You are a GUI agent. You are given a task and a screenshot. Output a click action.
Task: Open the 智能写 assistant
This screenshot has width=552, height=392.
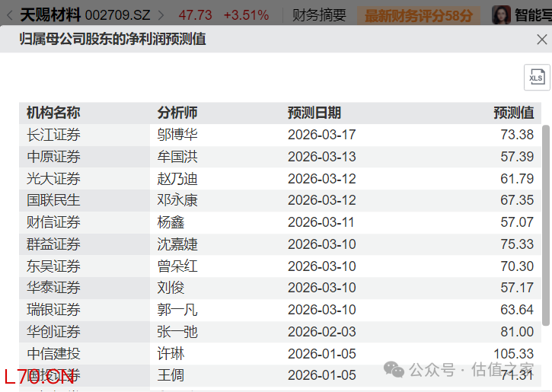click(532, 14)
